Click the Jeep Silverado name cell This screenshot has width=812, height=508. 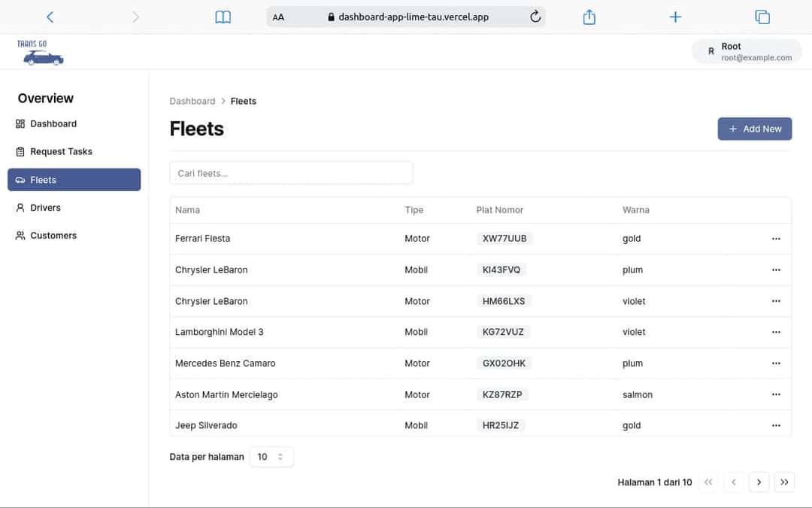tap(206, 425)
